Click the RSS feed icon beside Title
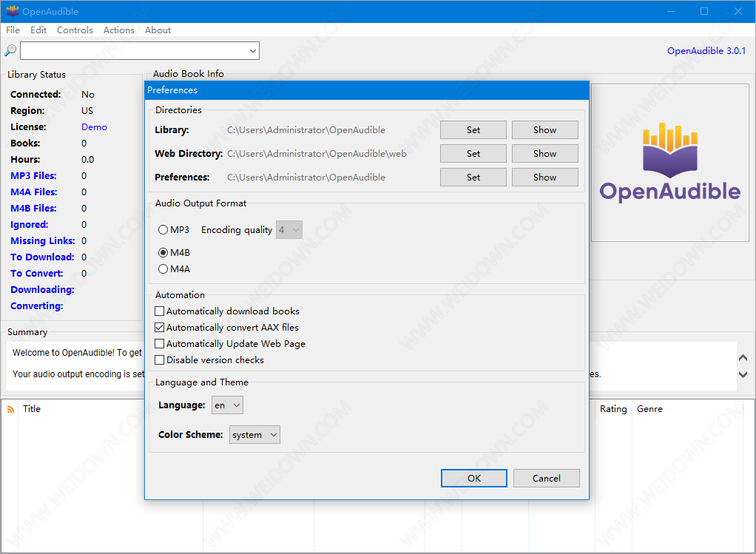 [10, 409]
